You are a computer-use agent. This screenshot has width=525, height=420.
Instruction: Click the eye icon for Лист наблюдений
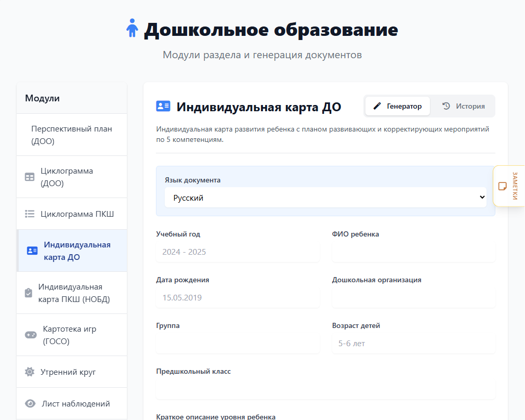[x=30, y=403]
